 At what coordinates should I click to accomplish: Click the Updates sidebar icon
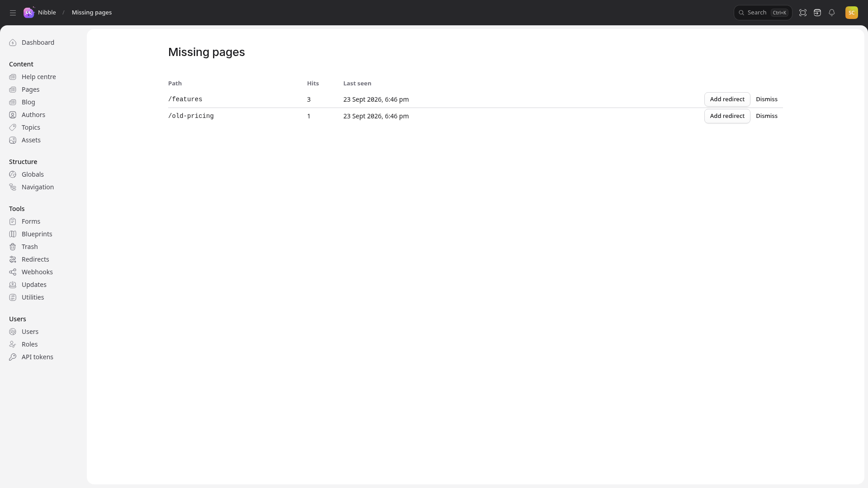13,285
